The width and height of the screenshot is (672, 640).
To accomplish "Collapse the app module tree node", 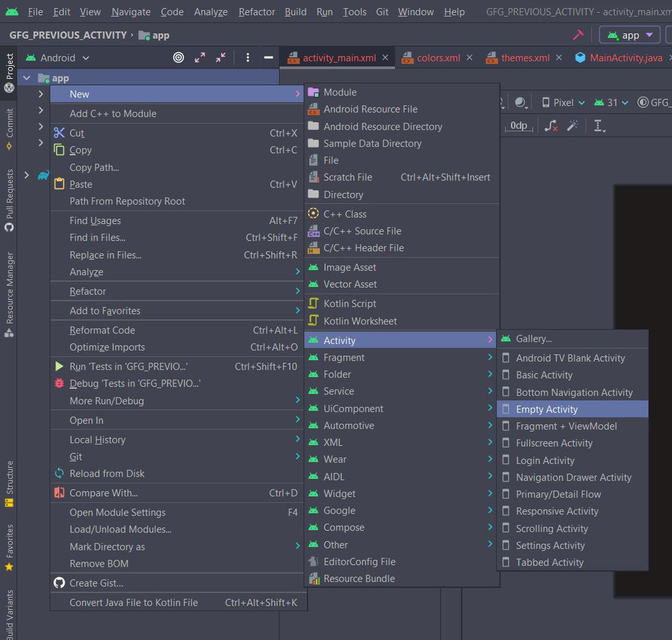I will coord(26,78).
